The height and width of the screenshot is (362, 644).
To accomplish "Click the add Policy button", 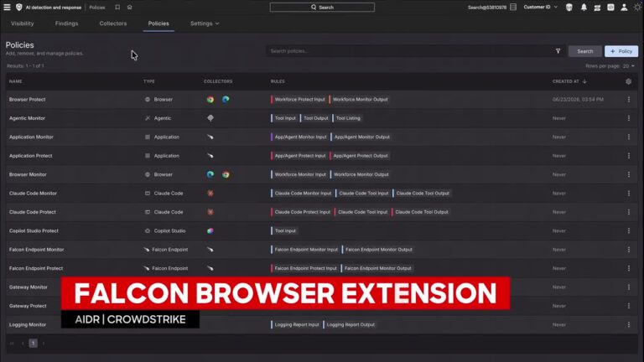I will (x=621, y=51).
